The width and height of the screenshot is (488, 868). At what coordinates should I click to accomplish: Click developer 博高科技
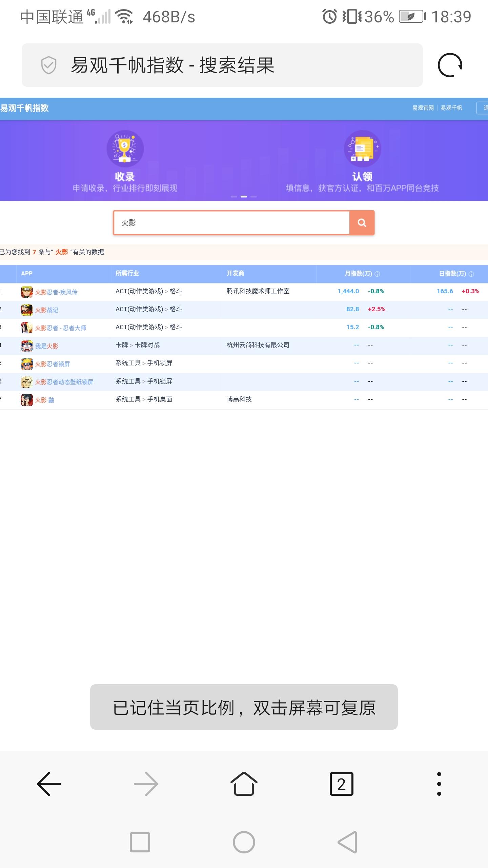[239, 399]
